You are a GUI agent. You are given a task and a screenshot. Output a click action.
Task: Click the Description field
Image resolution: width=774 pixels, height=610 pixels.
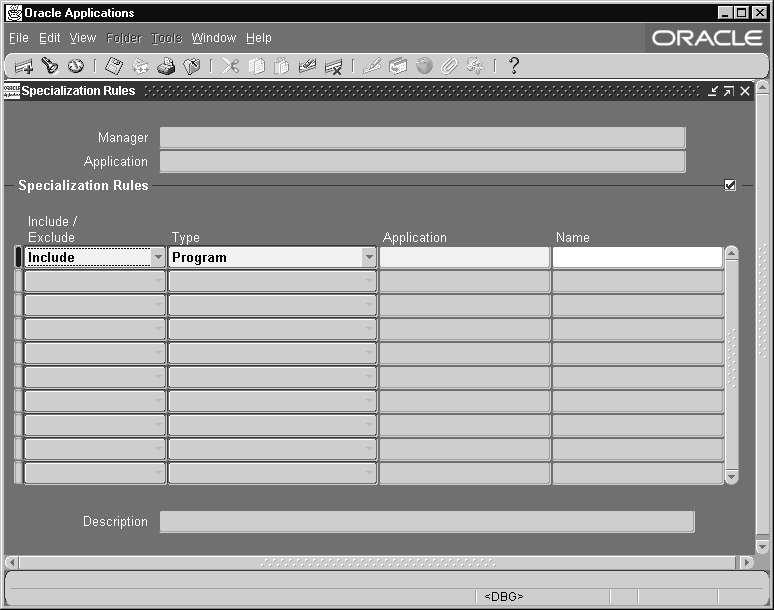427,522
